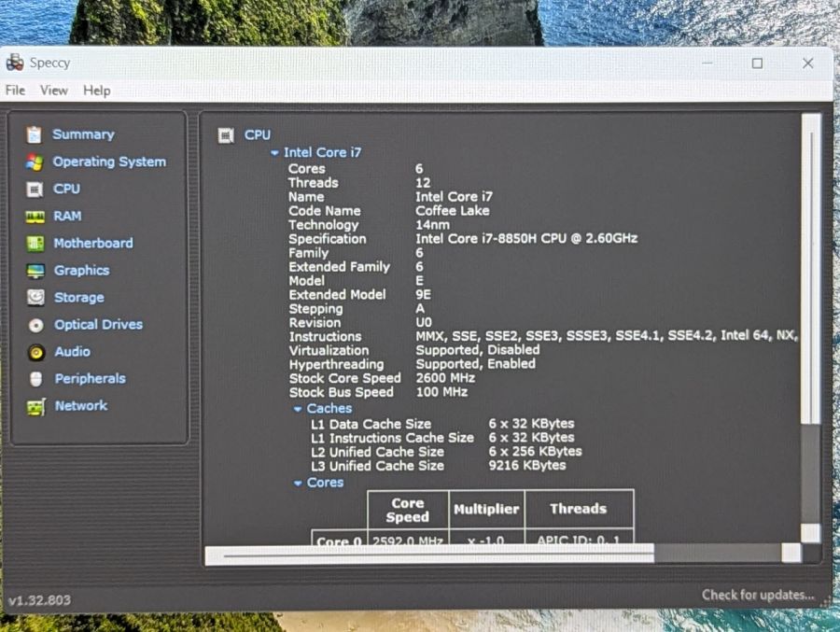
Task: Click the Operating System Windows flag icon
Action: tap(35, 162)
